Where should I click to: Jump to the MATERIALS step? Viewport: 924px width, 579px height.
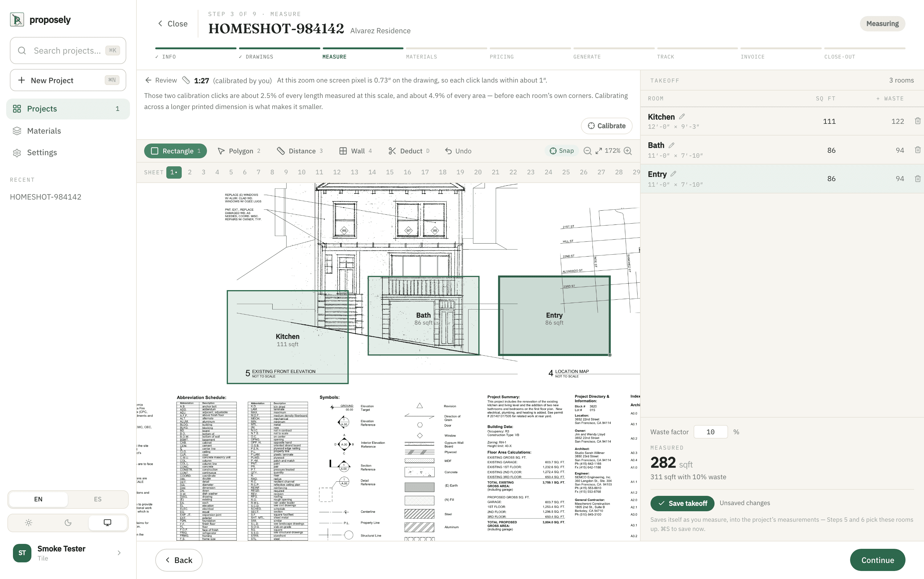[x=447, y=54]
